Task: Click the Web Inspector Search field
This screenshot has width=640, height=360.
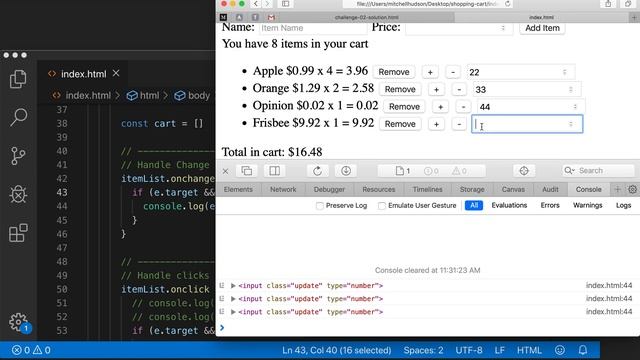Action: [598, 171]
